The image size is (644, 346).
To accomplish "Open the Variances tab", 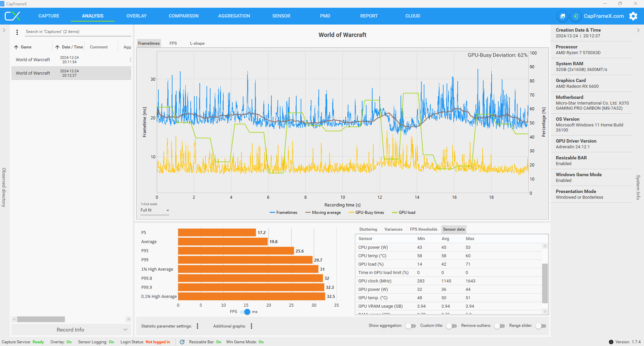I will [x=393, y=229].
